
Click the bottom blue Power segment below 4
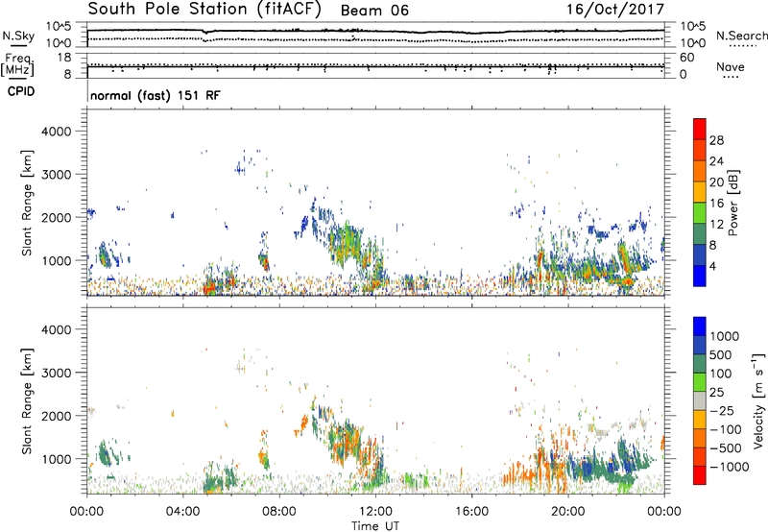coord(700,276)
